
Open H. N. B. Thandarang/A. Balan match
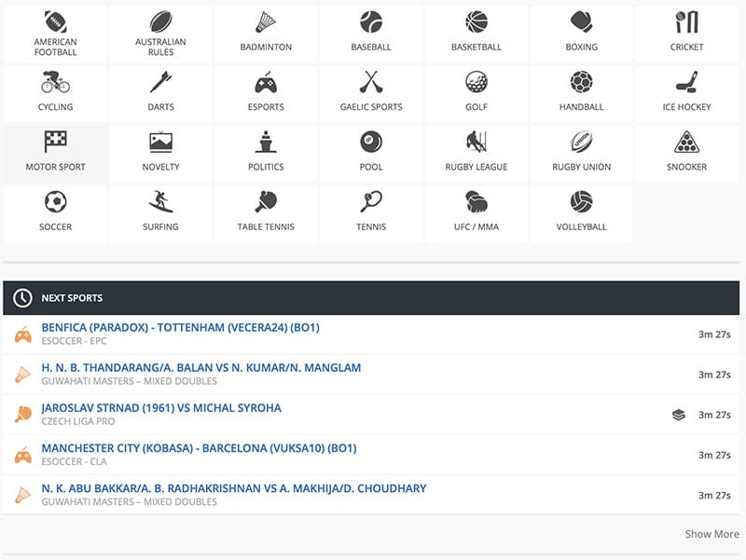pyautogui.click(x=201, y=367)
